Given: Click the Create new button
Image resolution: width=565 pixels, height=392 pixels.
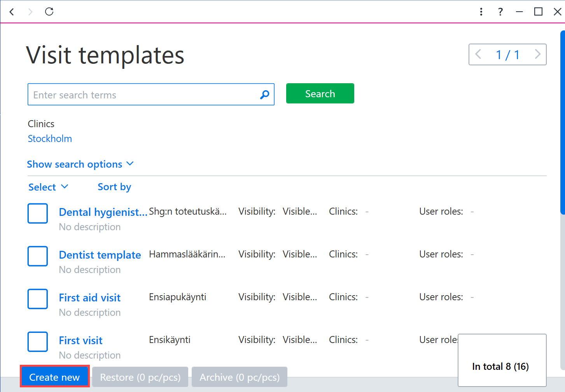Looking at the screenshot, I should pos(54,377).
